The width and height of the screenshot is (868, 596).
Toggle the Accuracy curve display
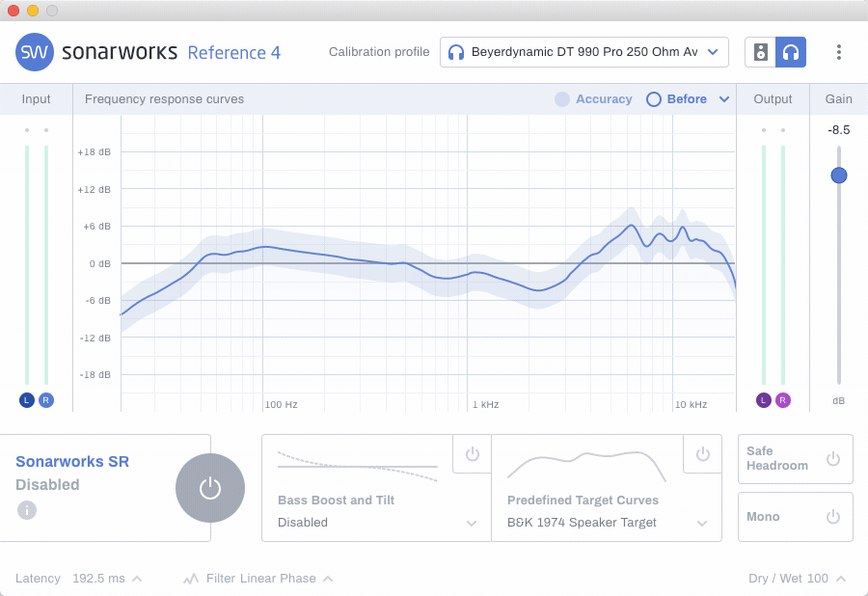[x=593, y=99]
